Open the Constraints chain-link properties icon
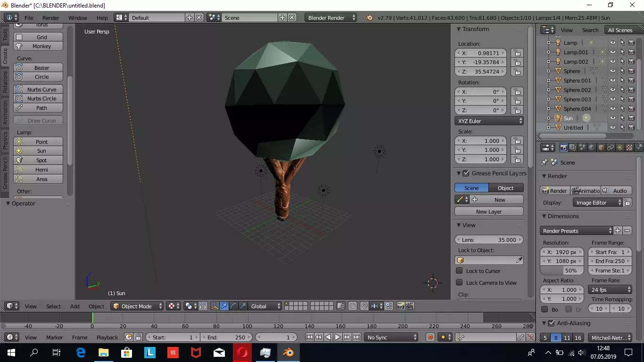Screen dimensions: 644x362 click(611, 148)
